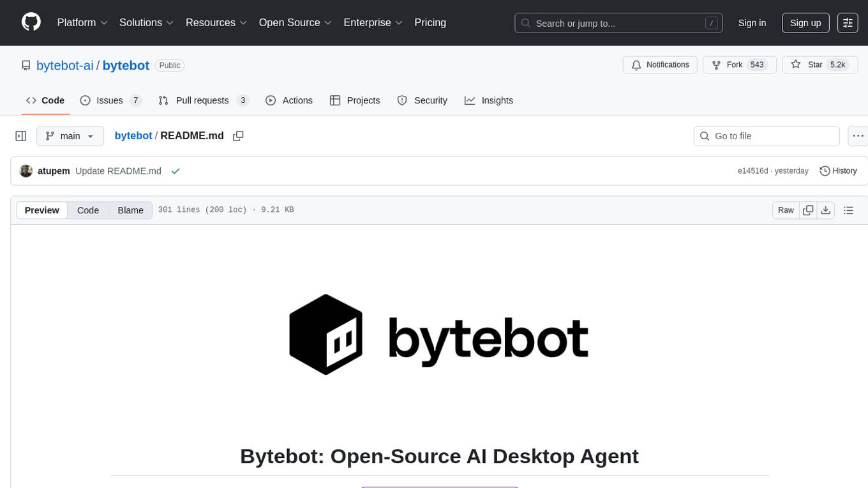Open the Update README.md commit message
Screen dimensions: 868x488
tap(118, 171)
